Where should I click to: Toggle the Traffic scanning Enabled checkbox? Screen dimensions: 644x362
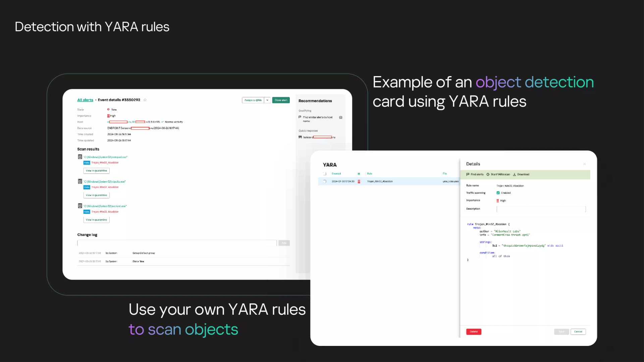tap(498, 193)
